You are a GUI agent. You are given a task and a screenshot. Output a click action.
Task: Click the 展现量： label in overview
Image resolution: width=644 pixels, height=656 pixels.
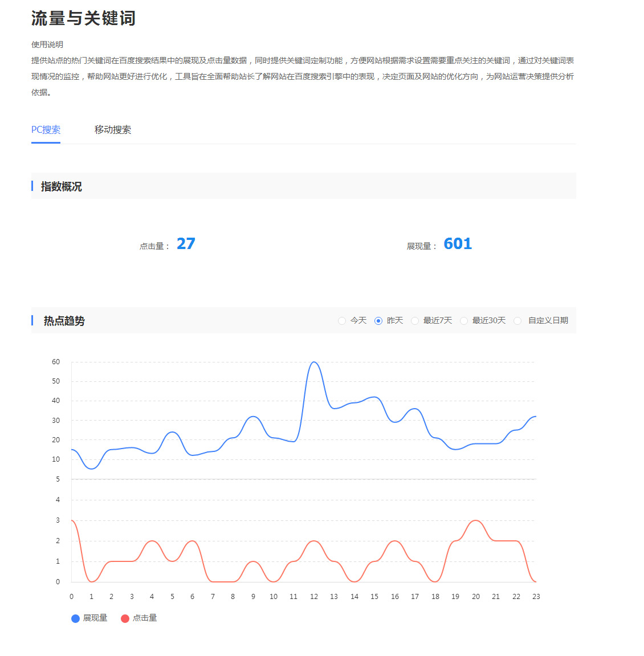click(422, 246)
